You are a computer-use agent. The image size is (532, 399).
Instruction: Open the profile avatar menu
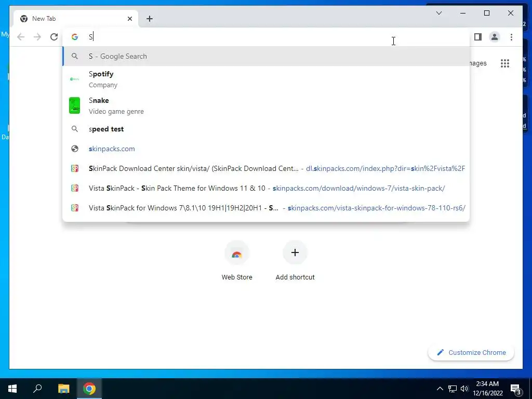click(x=495, y=37)
